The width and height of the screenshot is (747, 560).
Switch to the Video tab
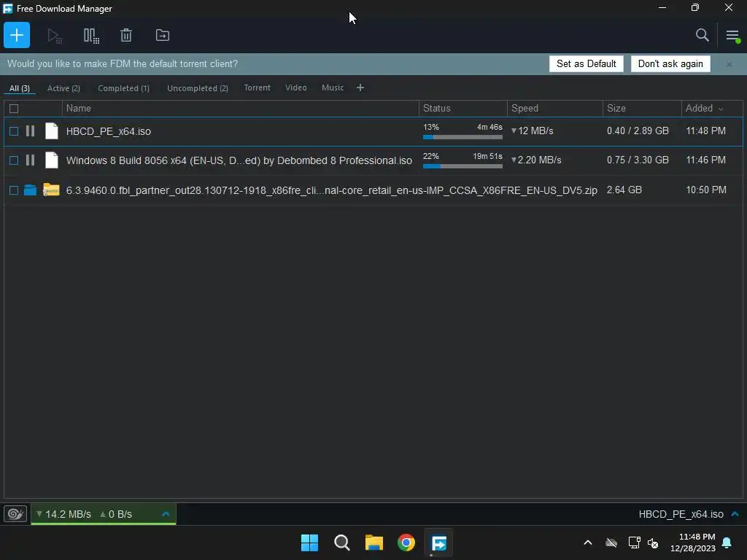(x=296, y=87)
